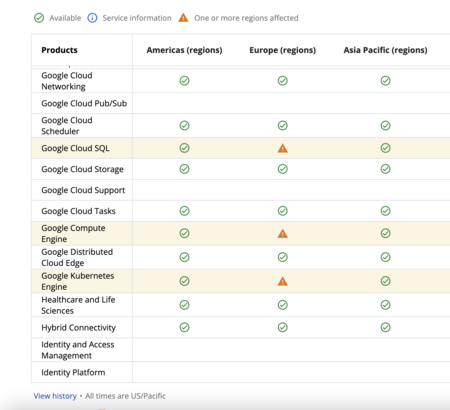Click the regions affected warning legend icon
Screen dimensions: 450x410
[x=183, y=17]
